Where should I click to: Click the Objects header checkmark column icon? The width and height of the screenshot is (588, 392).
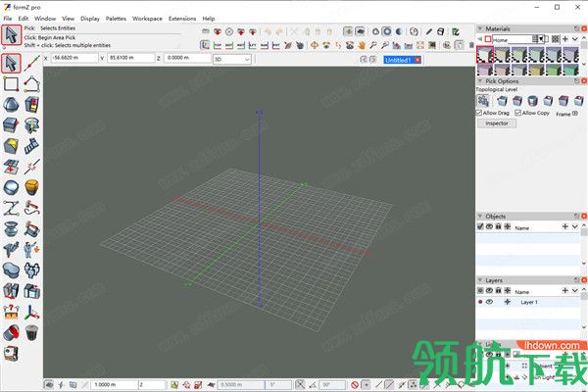(480, 226)
